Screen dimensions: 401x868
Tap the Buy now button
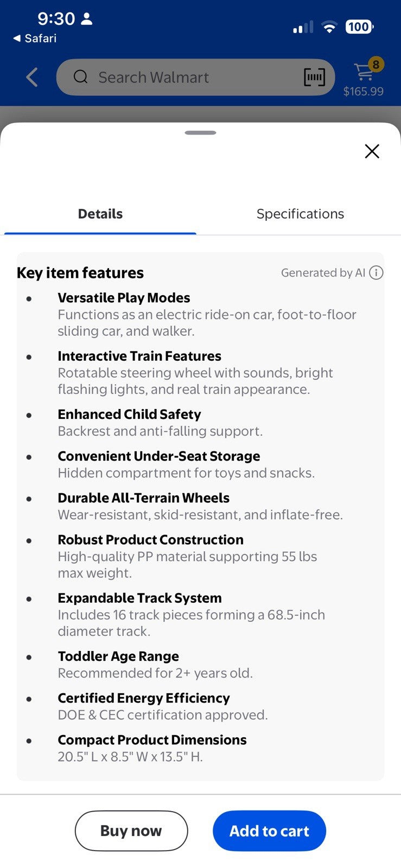(x=131, y=831)
